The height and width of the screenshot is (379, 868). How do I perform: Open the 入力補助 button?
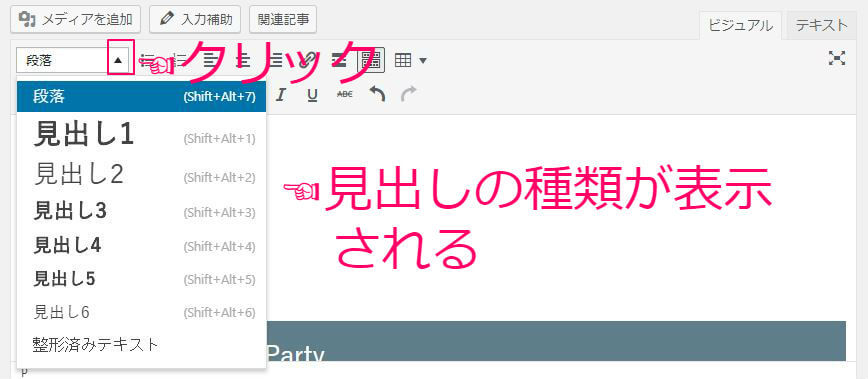tap(196, 19)
